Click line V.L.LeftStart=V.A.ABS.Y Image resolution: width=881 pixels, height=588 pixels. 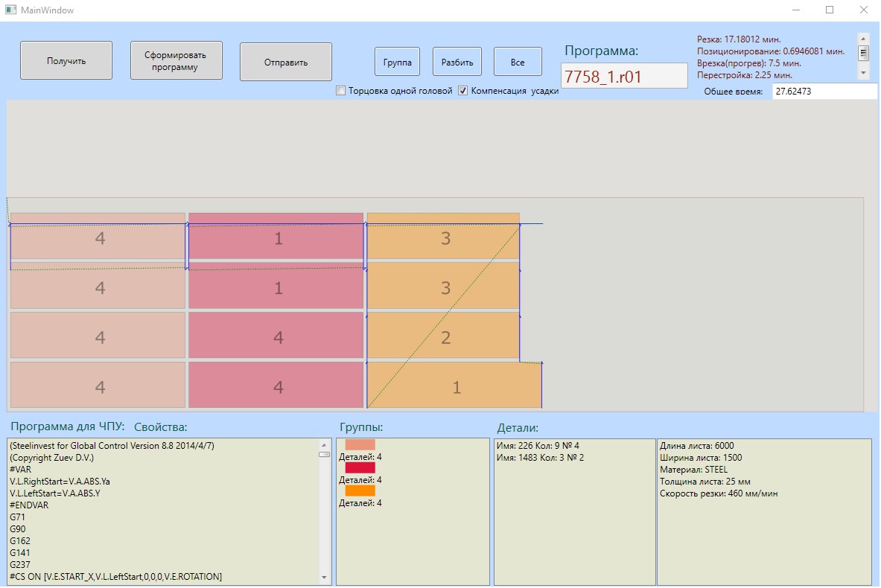pos(55,493)
